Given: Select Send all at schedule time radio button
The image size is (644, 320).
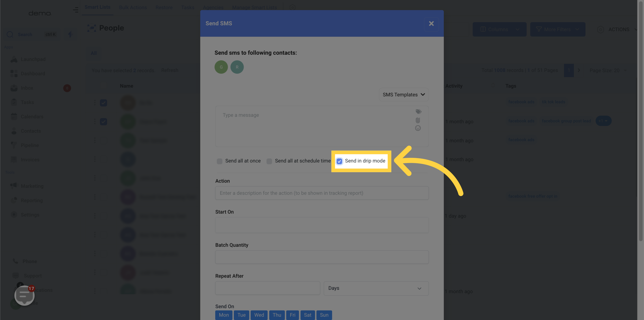Looking at the screenshot, I should coord(269,161).
